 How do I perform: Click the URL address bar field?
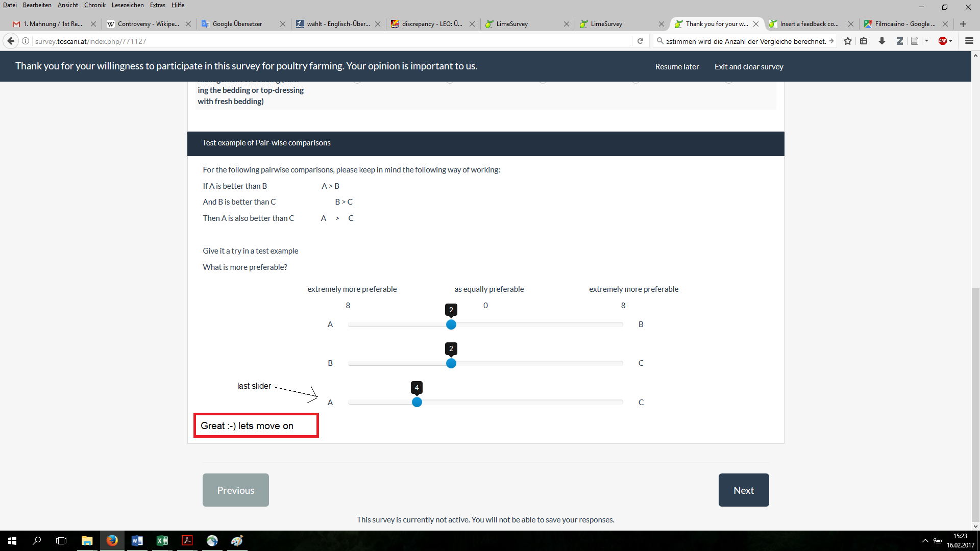point(332,41)
